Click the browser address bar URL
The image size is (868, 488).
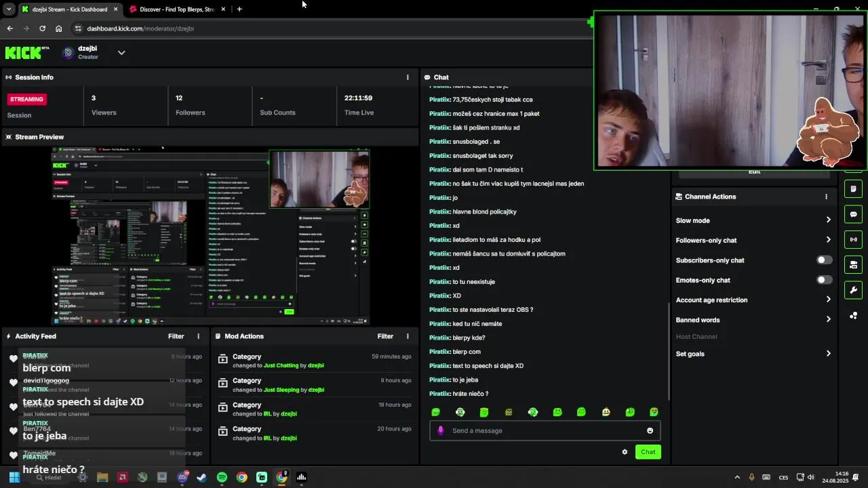(x=140, y=28)
